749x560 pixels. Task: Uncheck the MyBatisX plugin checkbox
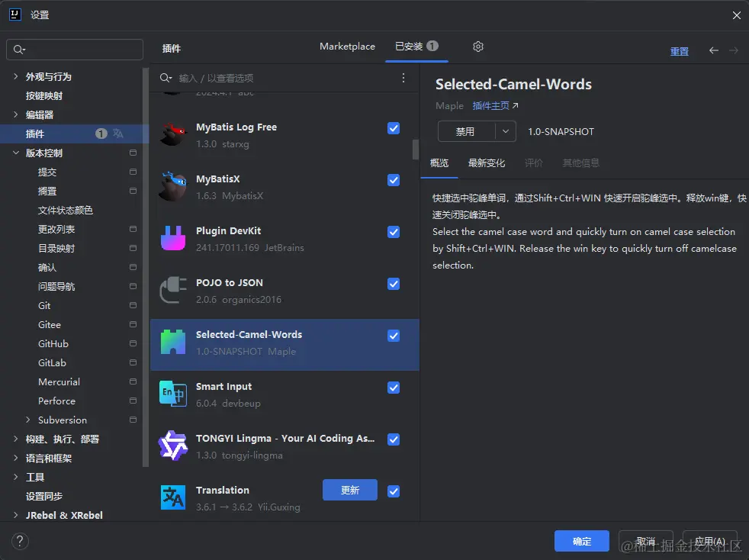coord(394,180)
